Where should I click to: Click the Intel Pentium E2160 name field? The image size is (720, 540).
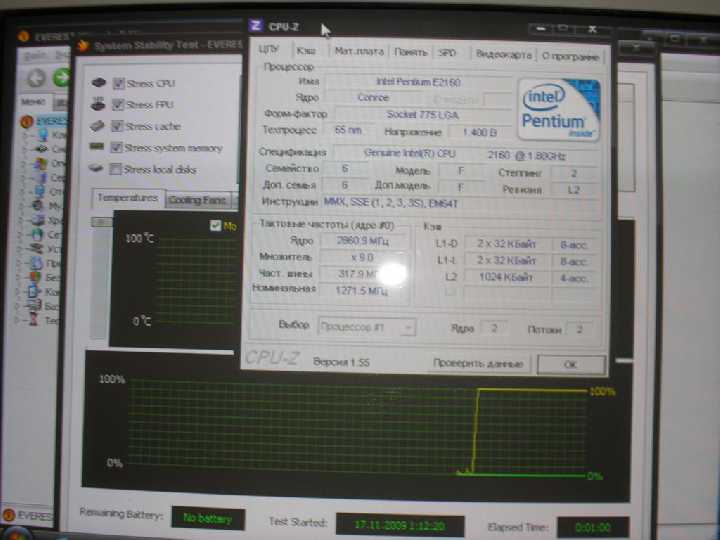coord(418,82)
